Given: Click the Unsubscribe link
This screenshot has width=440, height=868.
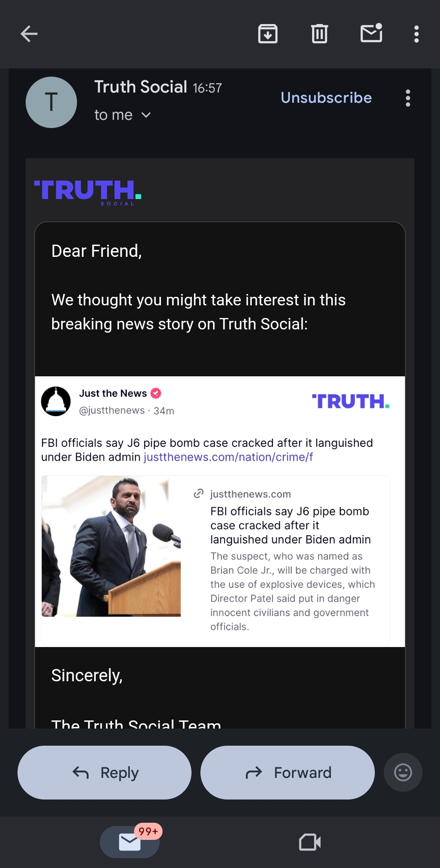Looking at the screenshot, I should coord(326,98).
